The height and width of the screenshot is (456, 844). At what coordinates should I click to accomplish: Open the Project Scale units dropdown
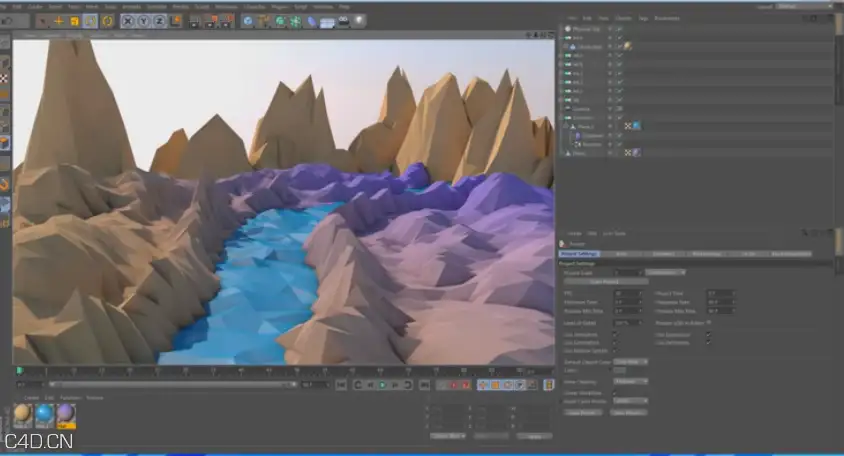pyautogui.click(x=665, y=272)
